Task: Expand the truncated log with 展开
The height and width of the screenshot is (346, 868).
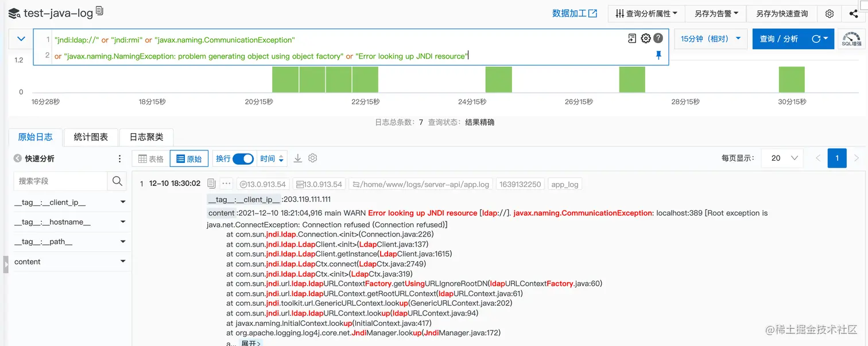Action: pyautogui.click(x=251, y=343)
